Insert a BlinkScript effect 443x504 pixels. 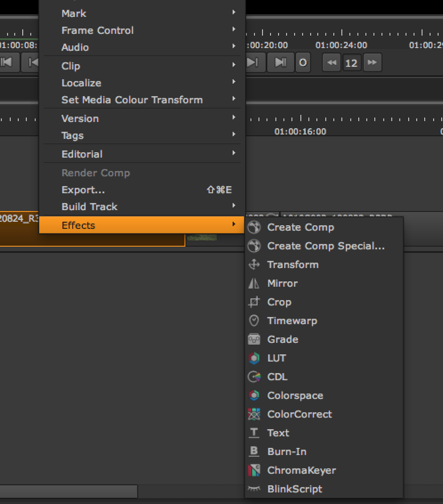295,489
